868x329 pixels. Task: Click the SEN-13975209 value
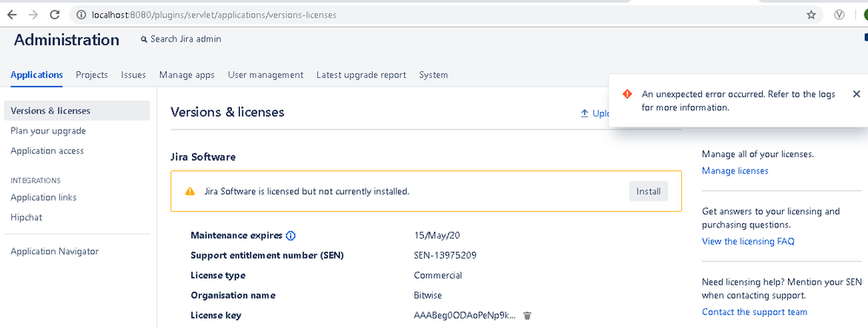[x=445, y=255]
